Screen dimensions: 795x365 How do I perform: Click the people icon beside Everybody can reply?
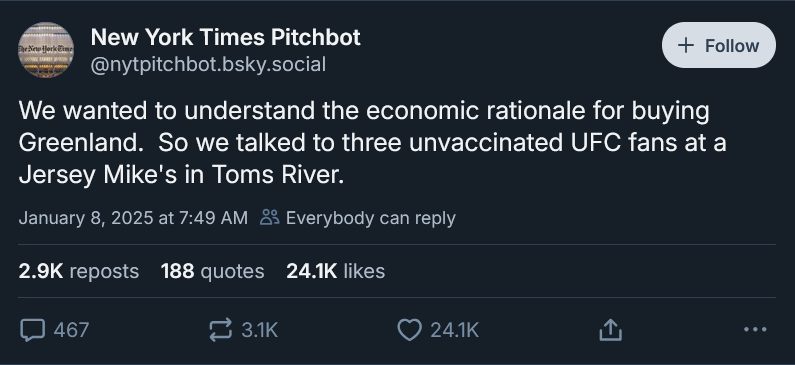click(x=270, y=217)
